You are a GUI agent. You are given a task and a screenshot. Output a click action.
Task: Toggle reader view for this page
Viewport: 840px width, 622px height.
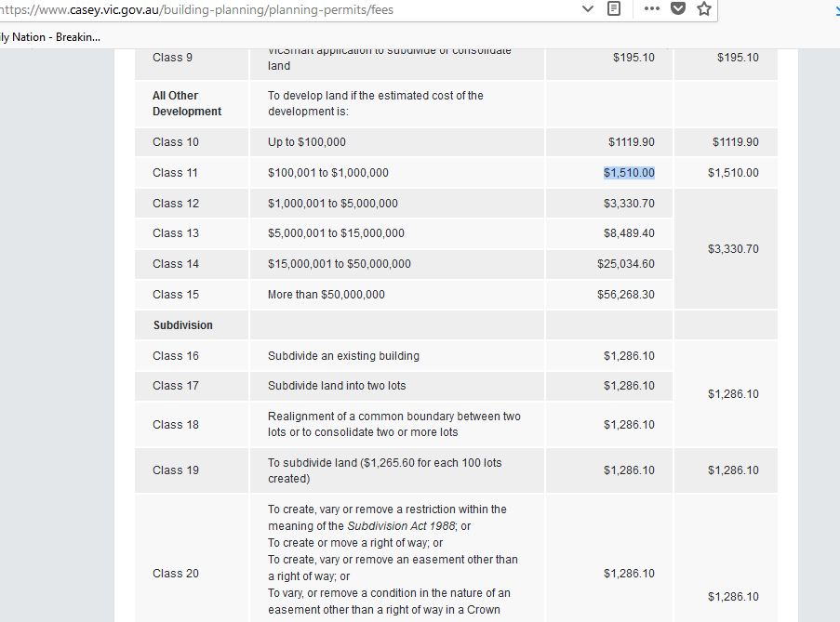[x=614, y=8]
